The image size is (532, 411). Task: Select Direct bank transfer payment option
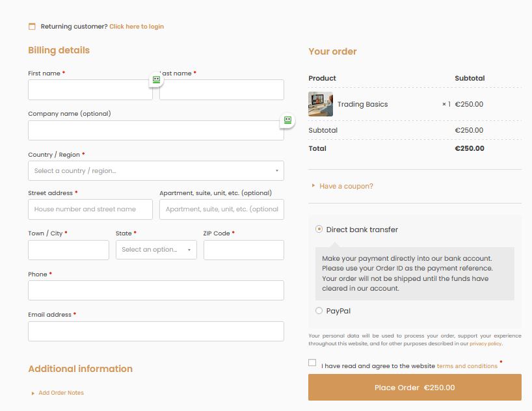(319, 230)
